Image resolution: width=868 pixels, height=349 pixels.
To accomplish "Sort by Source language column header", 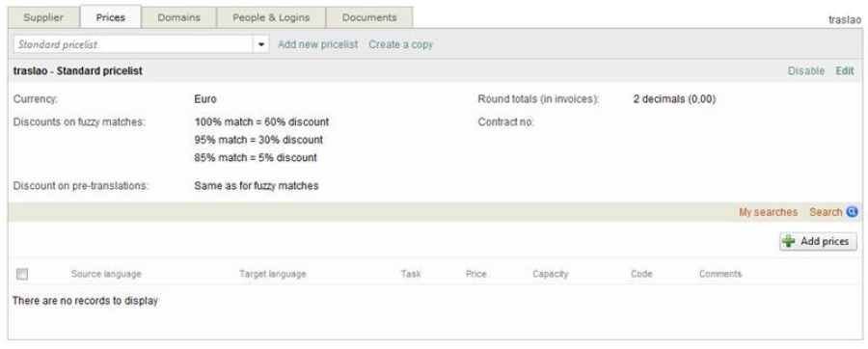I will click(x=106, y=274).
